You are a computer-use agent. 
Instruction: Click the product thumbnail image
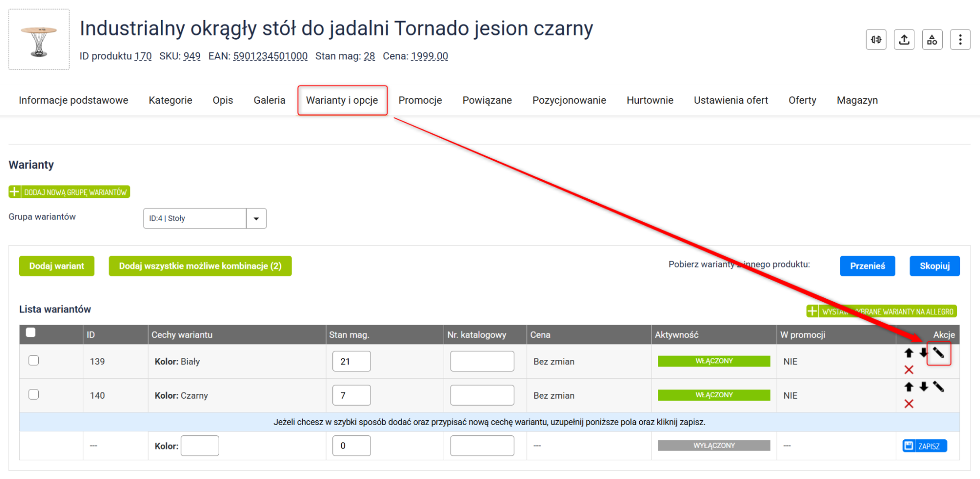(39, 40)
